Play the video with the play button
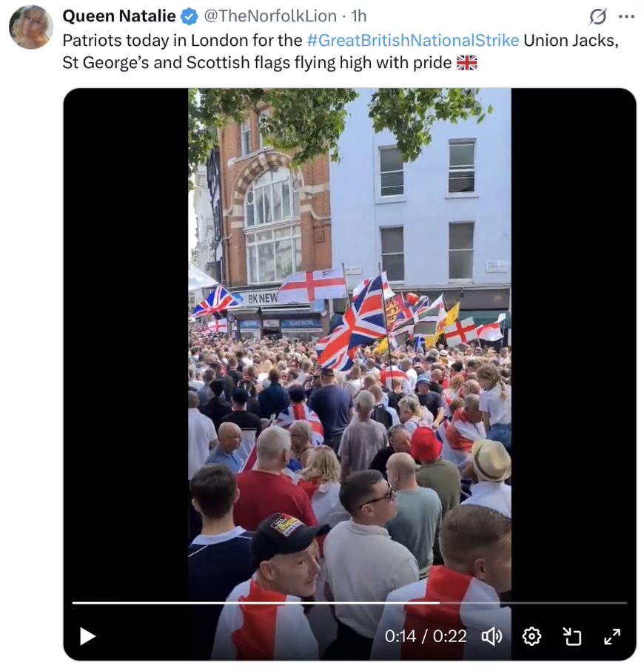This screenshot has width=644, height=668. point(87,636)
